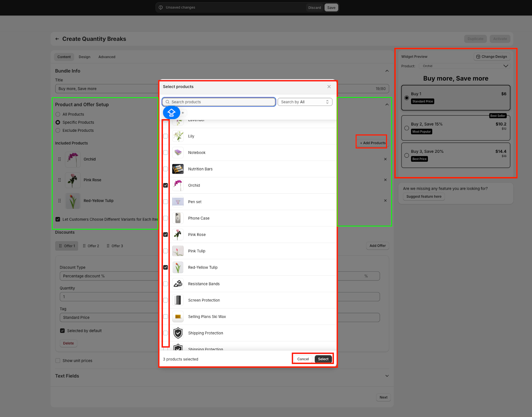Expand the Text Fields section
Viewport: 532px width, 417px height.
(x=387, y=376)
